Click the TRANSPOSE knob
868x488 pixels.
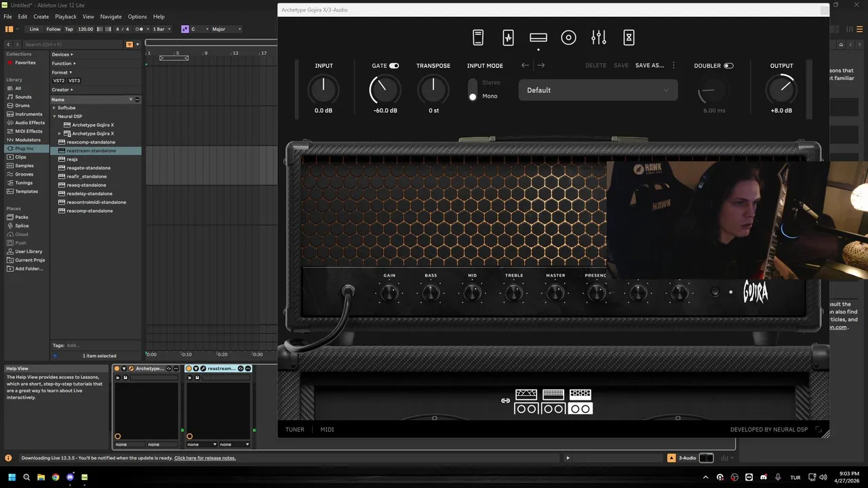click(x=433, y=89)
